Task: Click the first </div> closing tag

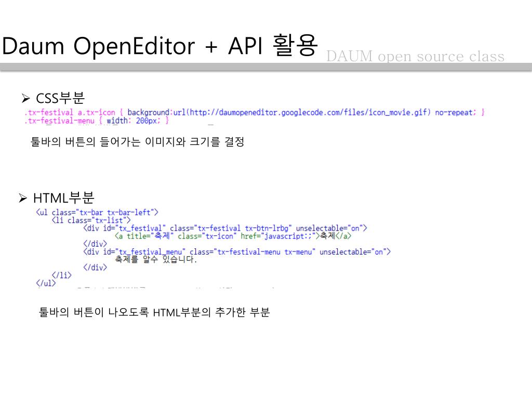Action: click(x=95, y=244)
